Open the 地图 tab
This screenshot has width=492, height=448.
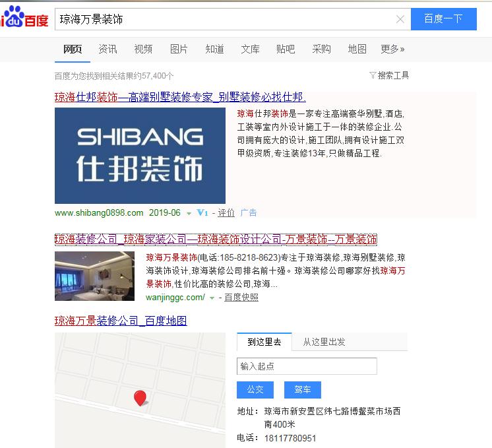tap(357, 49)
